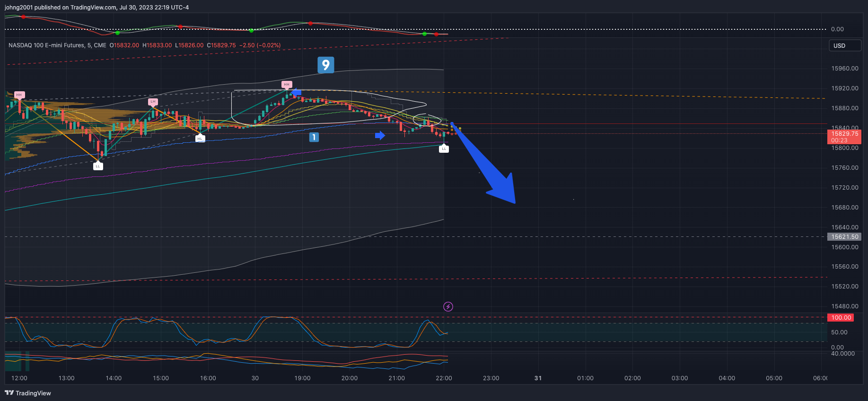Click the 19:00 time axis label

(x=302, y=378)
